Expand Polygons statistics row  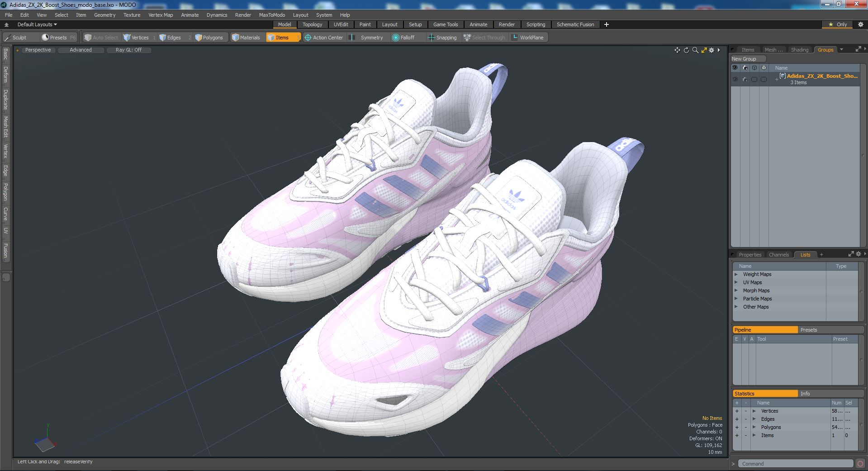click(754, 427)
